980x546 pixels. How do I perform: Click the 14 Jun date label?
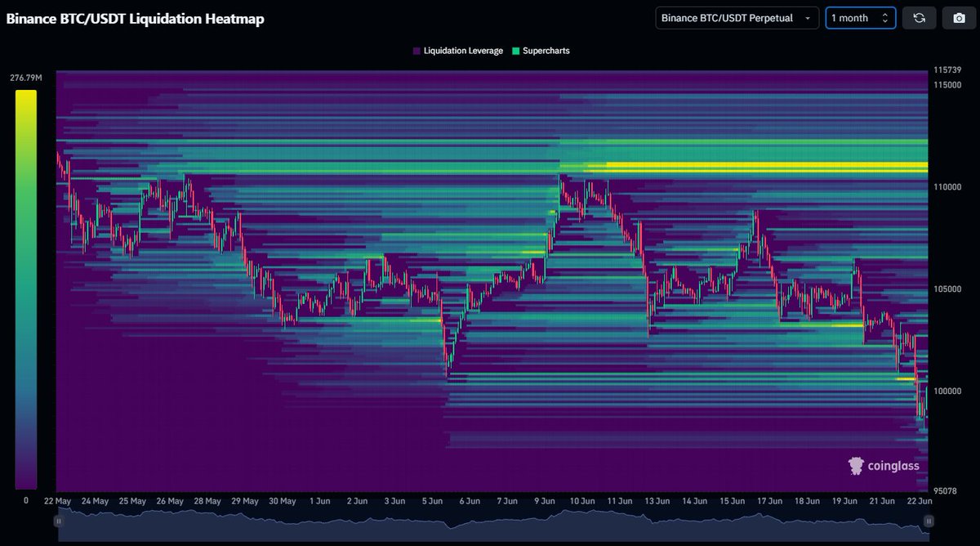pos(695,501)
